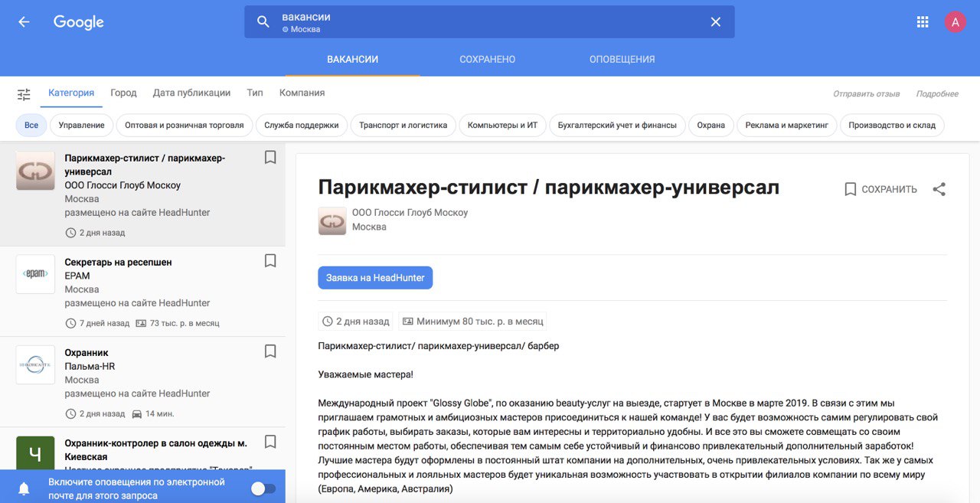
Task: Toggle email alerts switch for this query
Action: (x=263, y=488)
